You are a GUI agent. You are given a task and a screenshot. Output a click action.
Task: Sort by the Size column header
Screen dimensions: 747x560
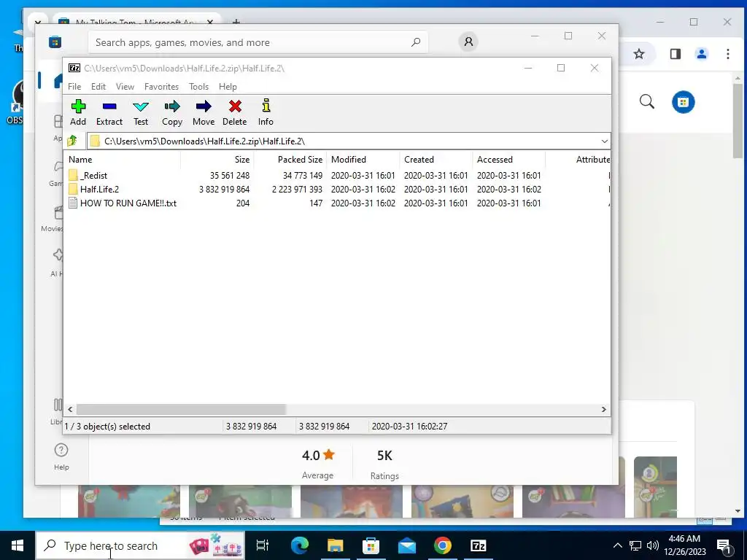click(x=217, y=160)
